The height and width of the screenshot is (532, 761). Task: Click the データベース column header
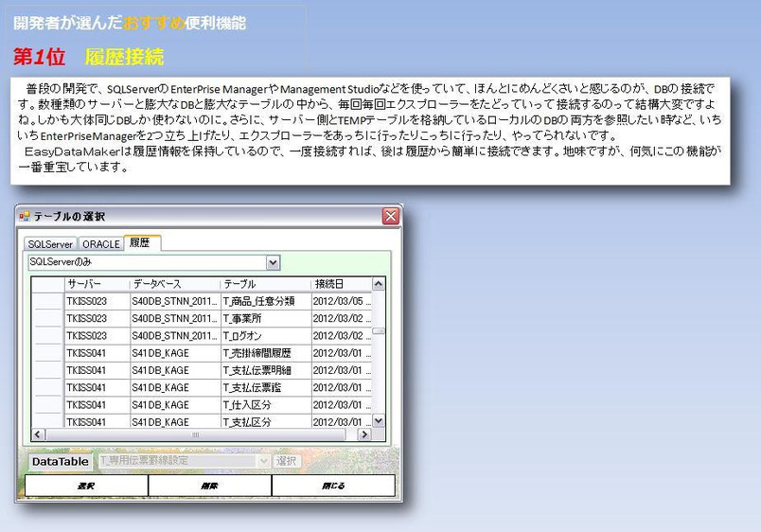pos(175,284)
